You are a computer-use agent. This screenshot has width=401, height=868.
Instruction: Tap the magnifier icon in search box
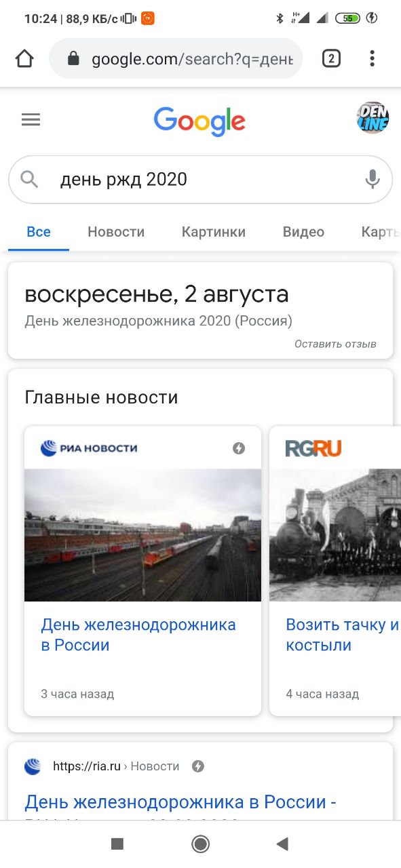[x=30, y=179]
